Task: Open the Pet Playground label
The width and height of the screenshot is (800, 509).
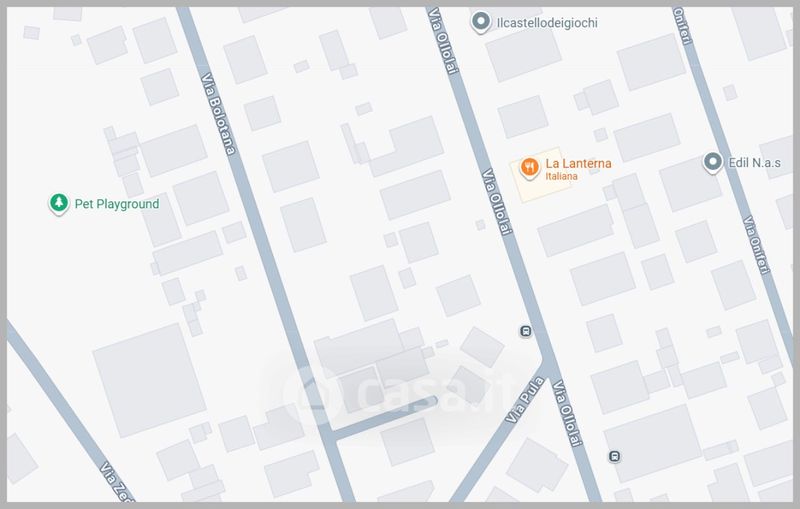Action: (x=117, y=204)
